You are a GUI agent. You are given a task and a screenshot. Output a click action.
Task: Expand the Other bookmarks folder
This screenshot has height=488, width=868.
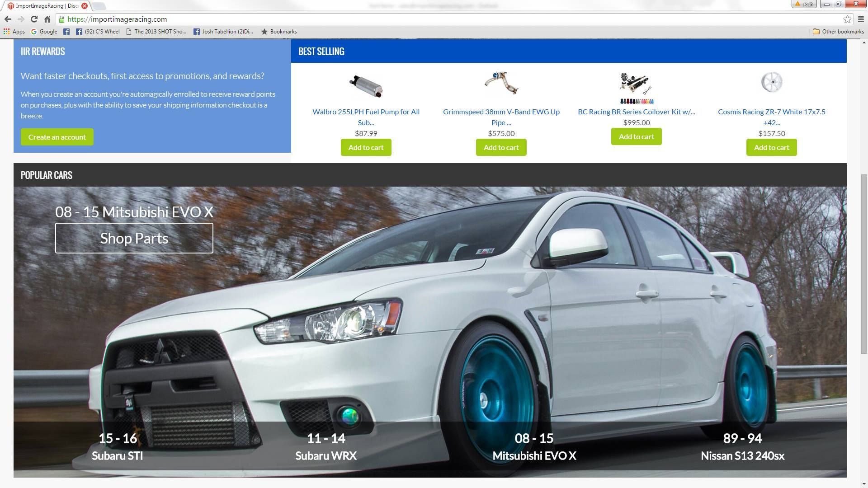(838, 32)
